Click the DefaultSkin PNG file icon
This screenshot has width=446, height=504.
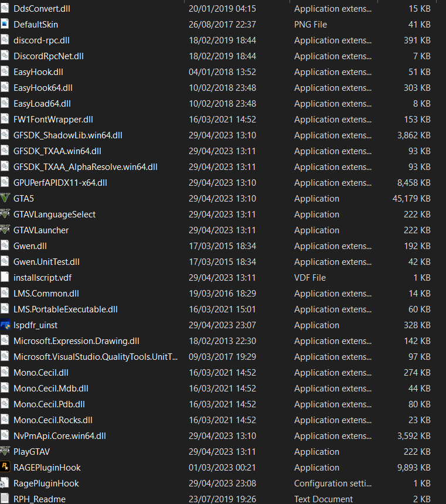[x=5, y=24]
